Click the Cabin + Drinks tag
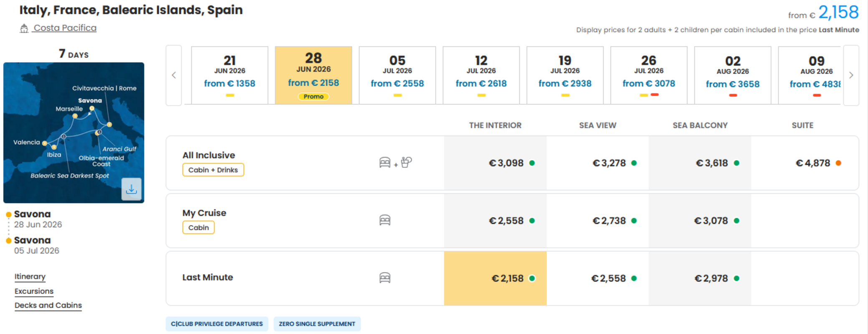Screen dimensions: 868x334 pyautogui.click(x=213, y=170)
